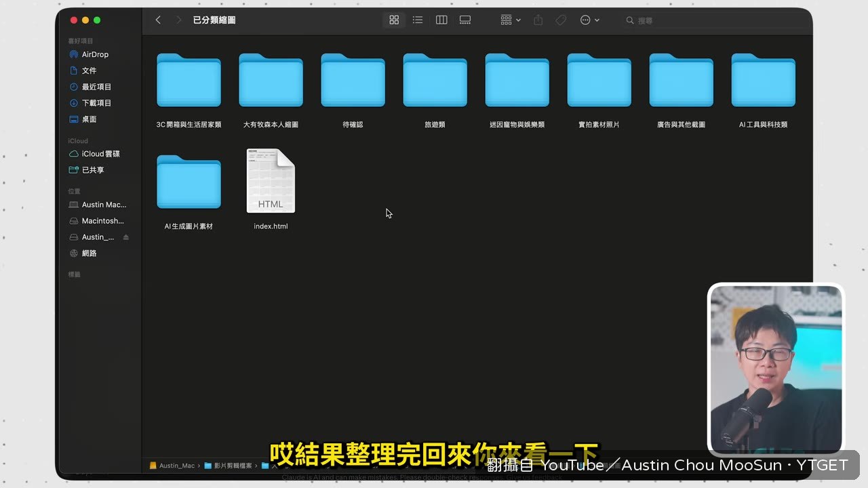
Task: Go forward using the forward arrow
Action: [179, 20]
